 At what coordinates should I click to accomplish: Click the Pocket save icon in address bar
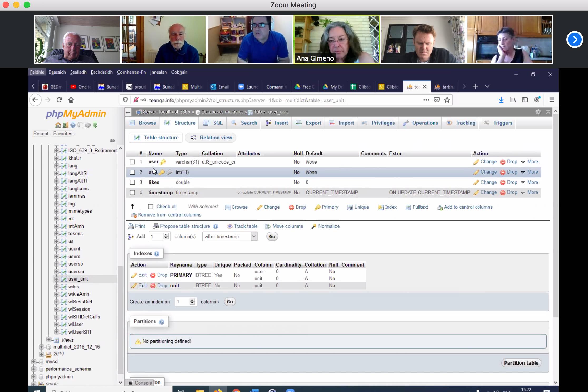tap(437, 100)
